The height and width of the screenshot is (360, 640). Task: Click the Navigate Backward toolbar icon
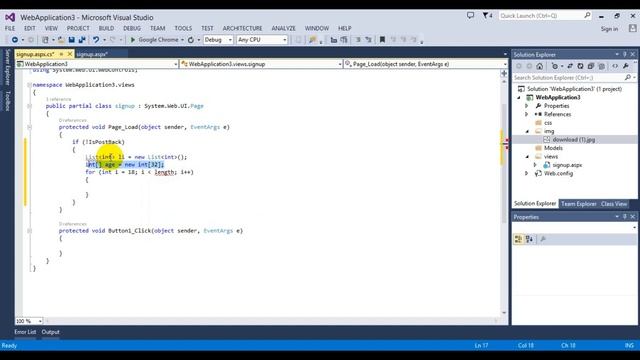click(x=15, y=40)
